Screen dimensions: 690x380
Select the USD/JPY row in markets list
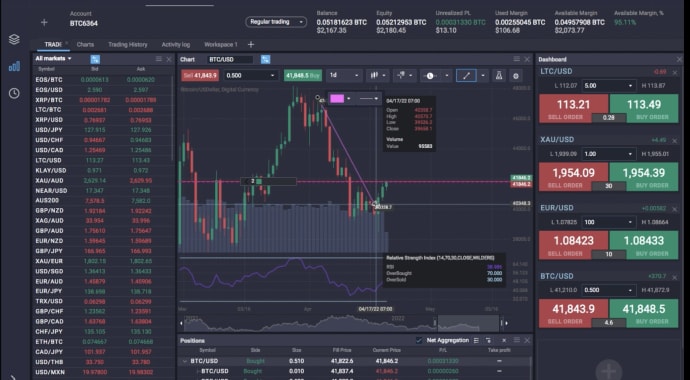(x=102, y=130)
